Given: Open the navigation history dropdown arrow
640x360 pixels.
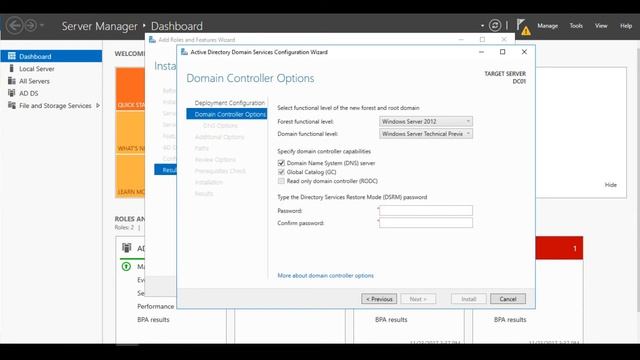Looking at the screenshot, I should pos(42,26).
